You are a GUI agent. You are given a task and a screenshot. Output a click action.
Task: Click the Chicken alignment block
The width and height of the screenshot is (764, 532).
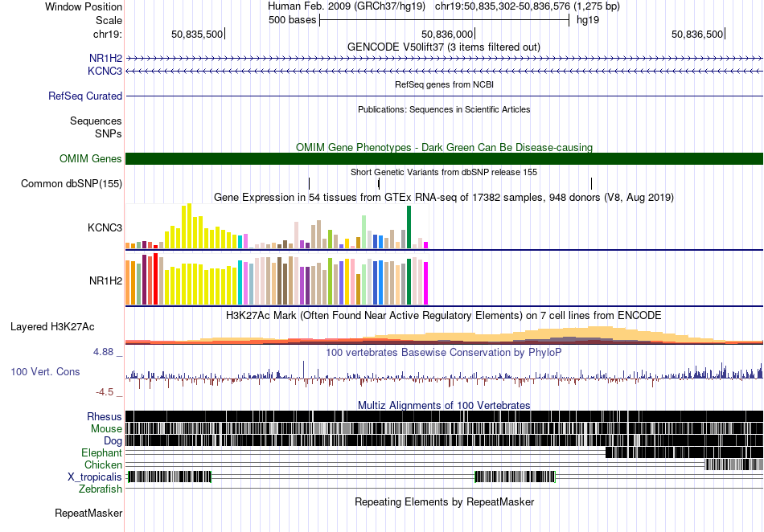coord(733,464)
